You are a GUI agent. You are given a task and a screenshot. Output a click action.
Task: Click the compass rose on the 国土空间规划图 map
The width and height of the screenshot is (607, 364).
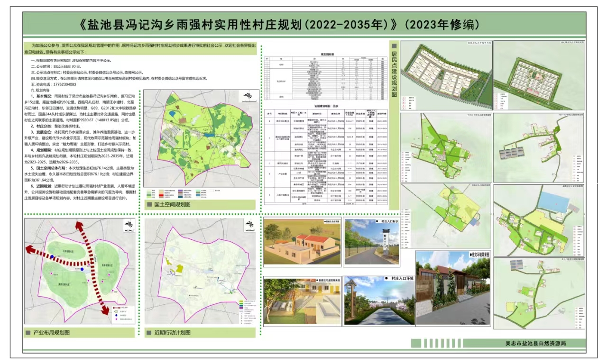(x=248, y=97)
